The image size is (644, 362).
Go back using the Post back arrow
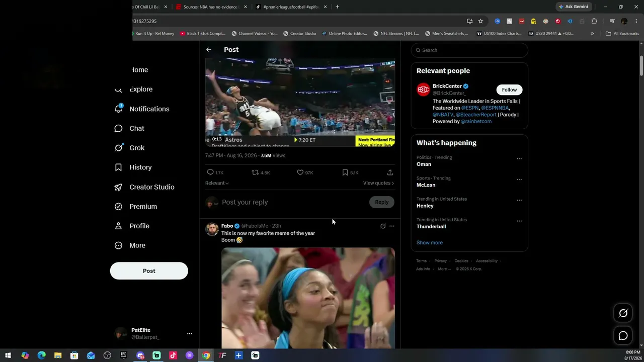(x=209, y=50)
